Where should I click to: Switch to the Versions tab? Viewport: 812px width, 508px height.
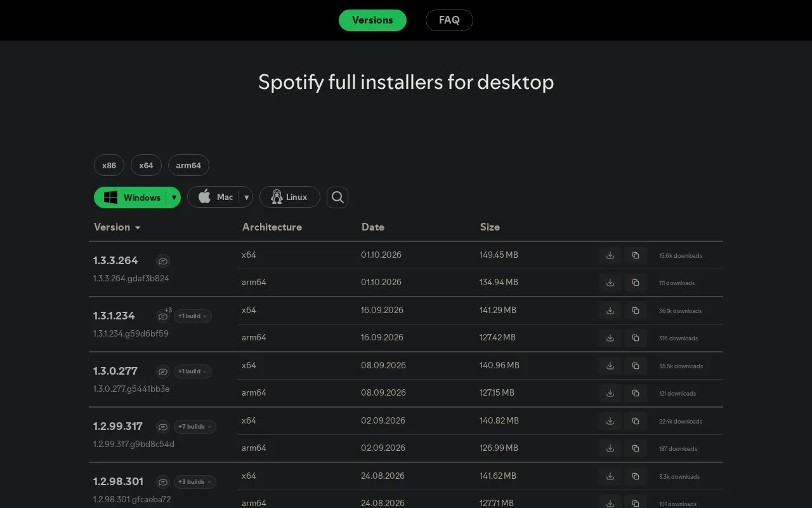[372, 20]
